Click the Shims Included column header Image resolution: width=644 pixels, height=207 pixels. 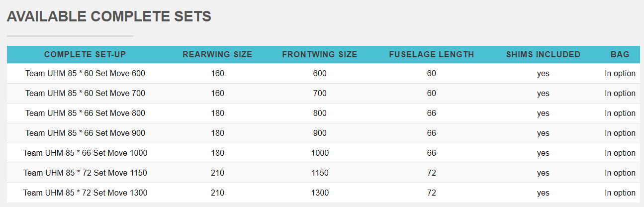[x=543, y=54]
